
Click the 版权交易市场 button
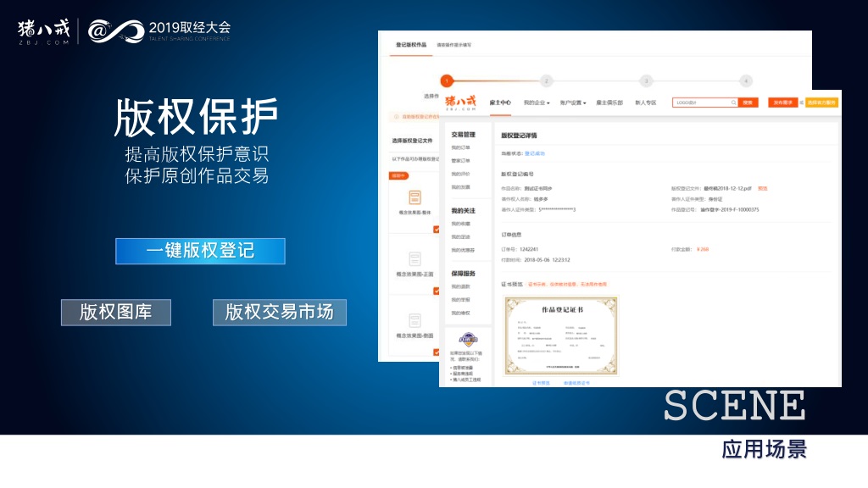point(280,313)
